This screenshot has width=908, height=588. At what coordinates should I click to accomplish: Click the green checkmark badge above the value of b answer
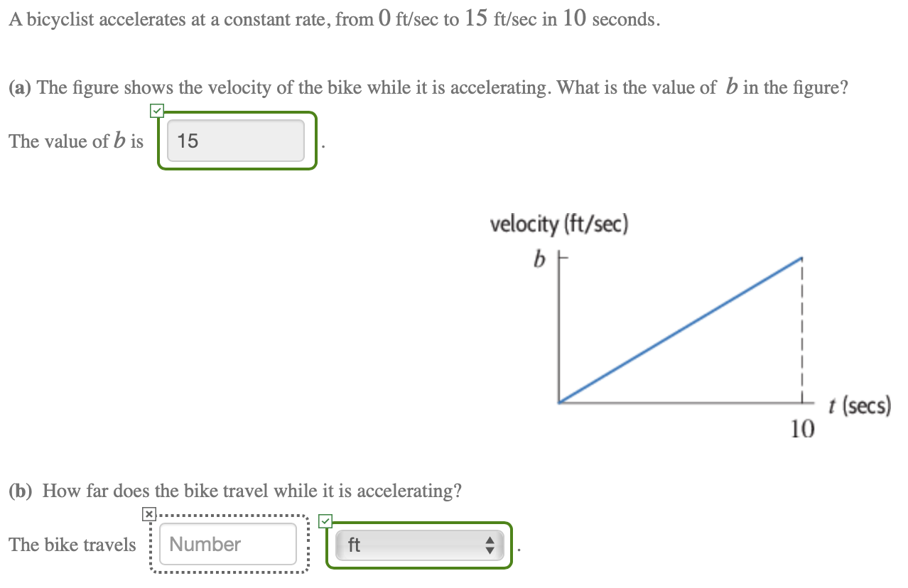point(156,111)
